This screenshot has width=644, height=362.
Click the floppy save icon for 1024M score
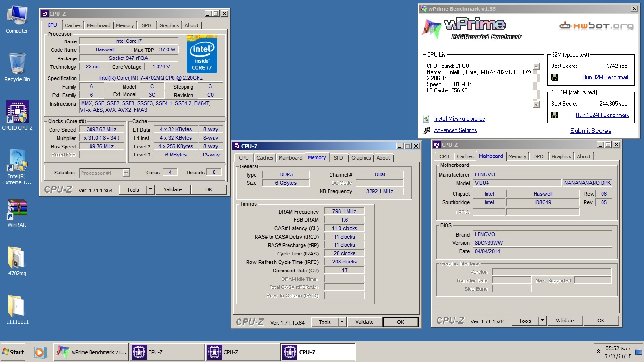click(x=554, y=115)
